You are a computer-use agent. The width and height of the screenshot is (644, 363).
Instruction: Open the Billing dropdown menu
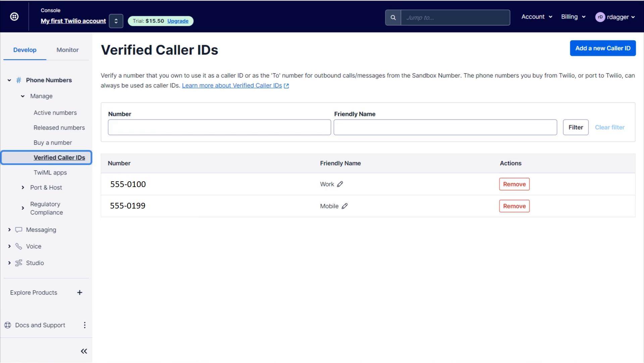[573, 17]
